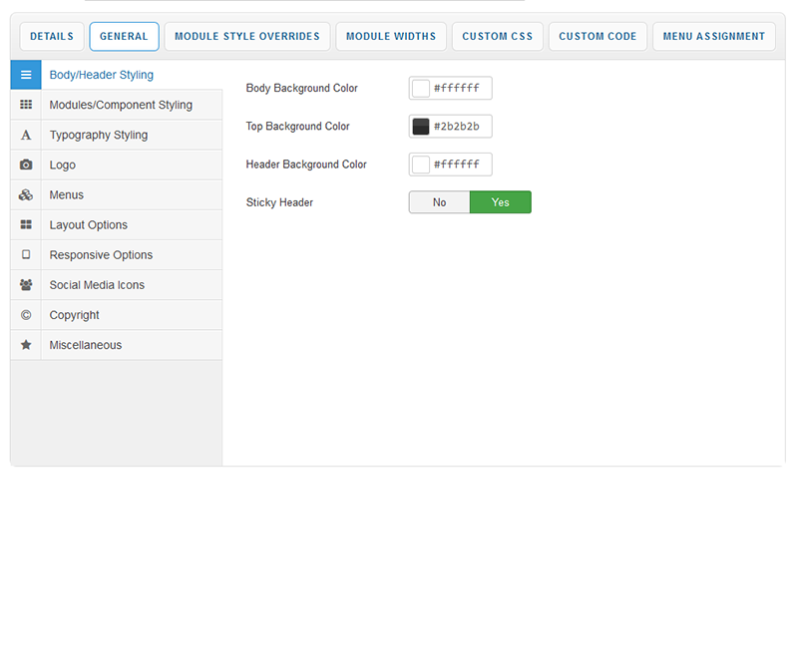798x672 pixels.
Task: Click the Header Background Color hex field
Action: pos(459,165)
